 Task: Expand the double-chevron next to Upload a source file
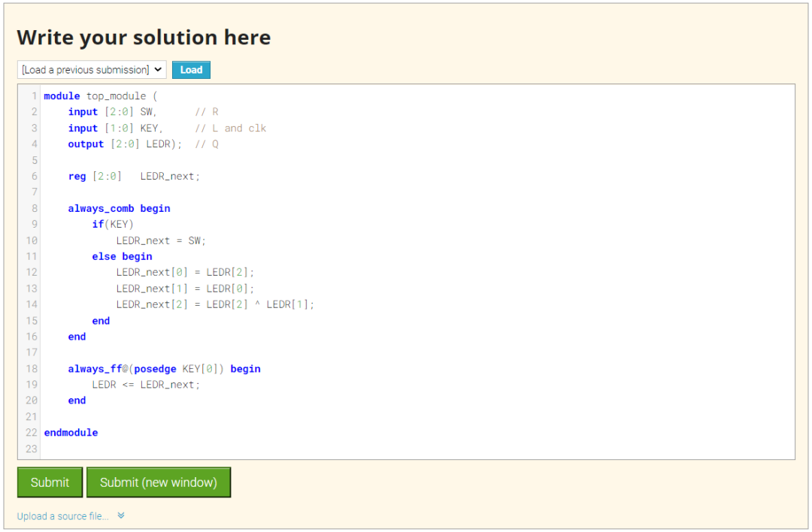(120, 515)
